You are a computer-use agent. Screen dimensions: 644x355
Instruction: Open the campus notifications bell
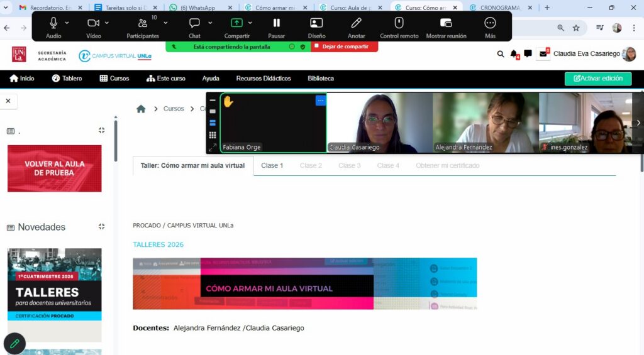514,54
